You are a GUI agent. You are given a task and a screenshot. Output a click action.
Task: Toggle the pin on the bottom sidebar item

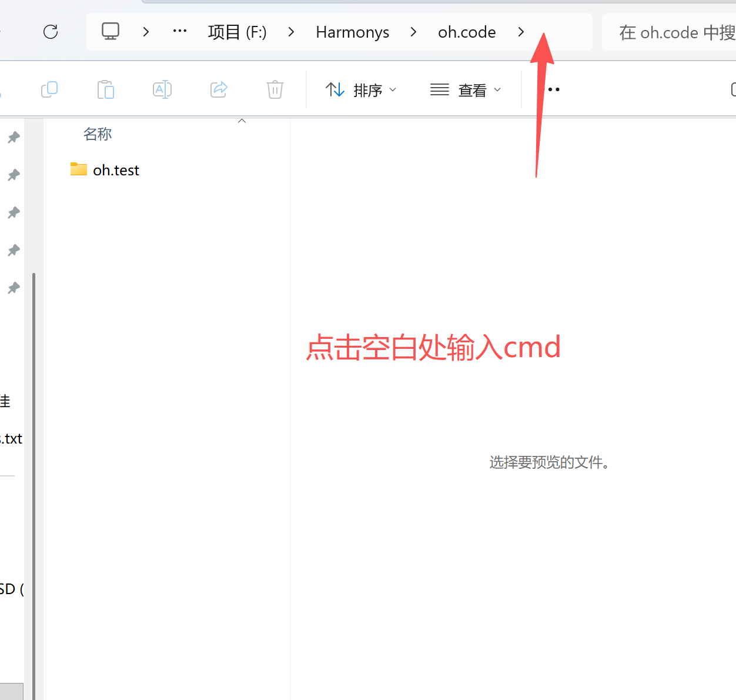13,288
